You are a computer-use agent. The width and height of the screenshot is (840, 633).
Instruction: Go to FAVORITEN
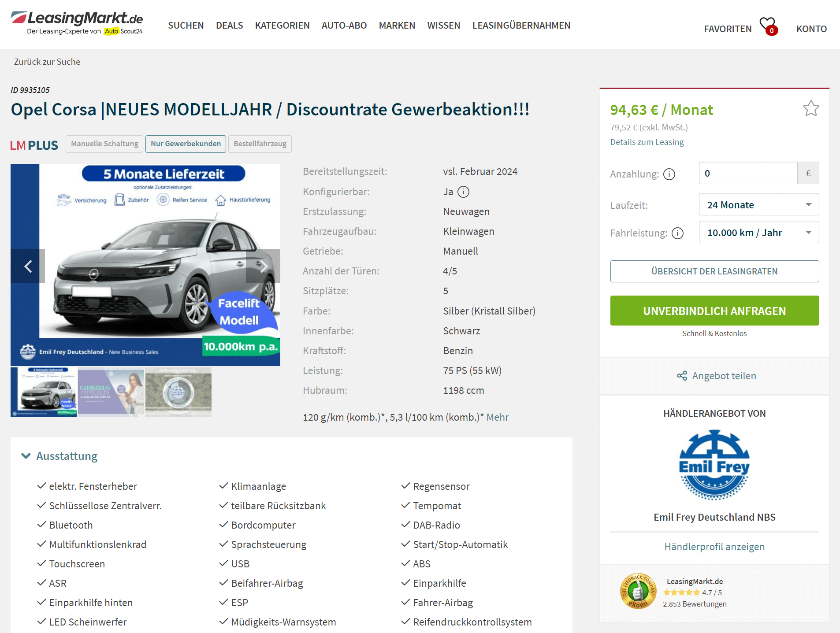click(x=728, y=29)
